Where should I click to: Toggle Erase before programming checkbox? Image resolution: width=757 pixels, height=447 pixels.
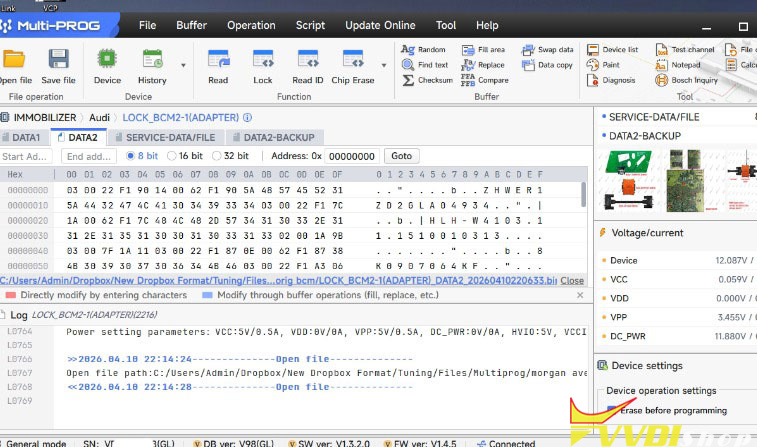click(612, 410)
